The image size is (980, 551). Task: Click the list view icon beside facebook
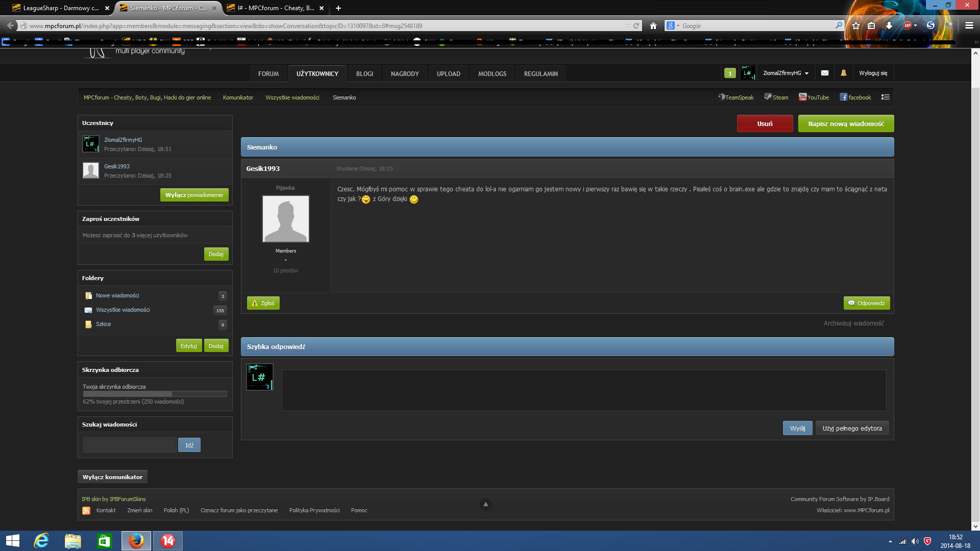(885, 97)
